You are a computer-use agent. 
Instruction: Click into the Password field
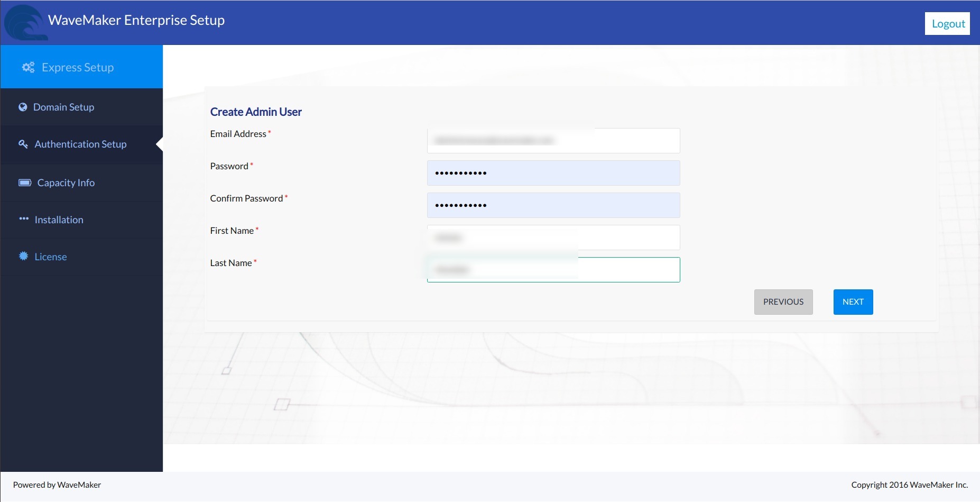point(553,173)
